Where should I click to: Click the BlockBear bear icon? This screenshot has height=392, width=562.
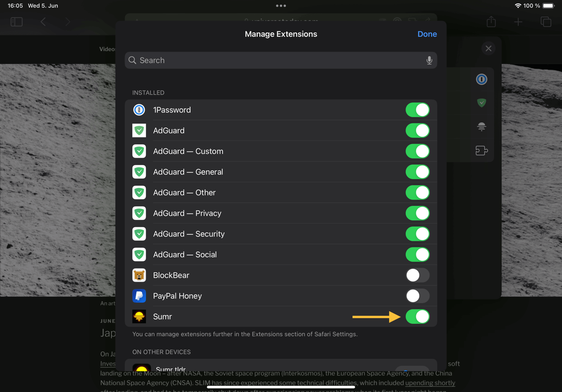point(139,275)
